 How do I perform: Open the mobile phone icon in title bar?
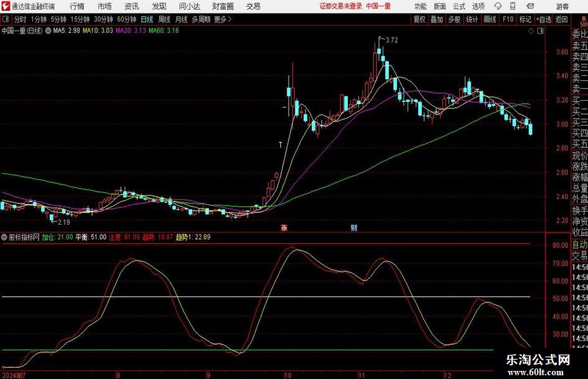(x=513, y=6)
